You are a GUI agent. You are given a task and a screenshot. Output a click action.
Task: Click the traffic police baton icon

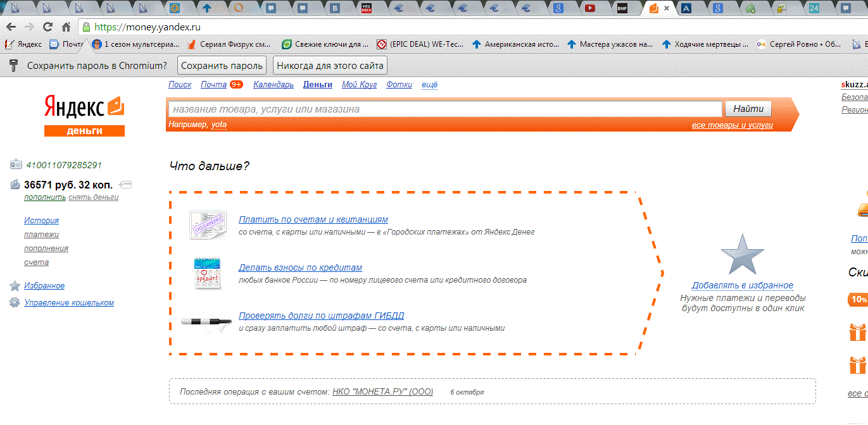206,321
